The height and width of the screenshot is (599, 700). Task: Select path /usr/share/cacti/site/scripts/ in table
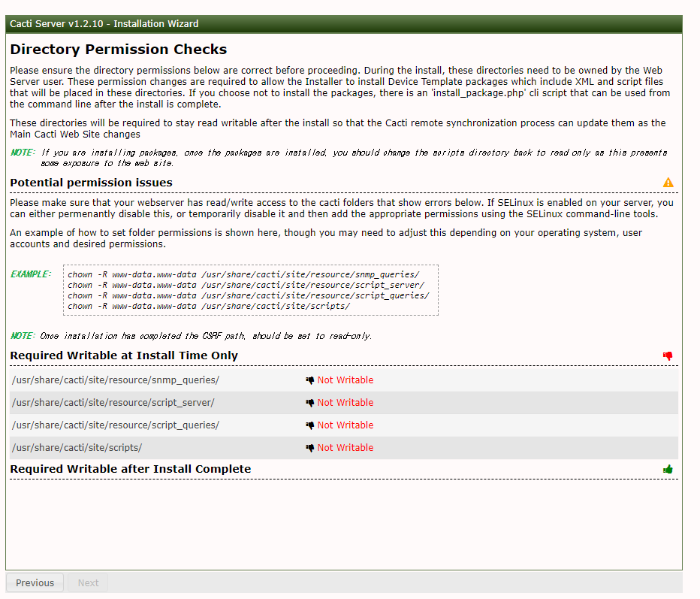77,448
